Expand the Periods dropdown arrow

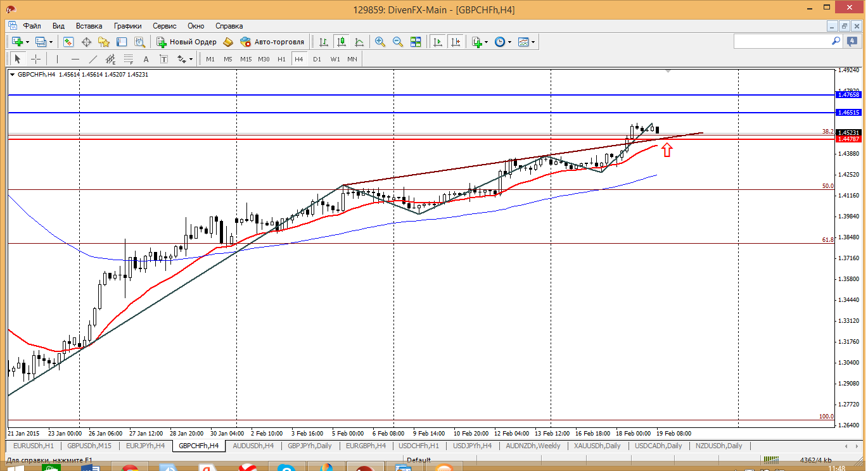point(509,42)
